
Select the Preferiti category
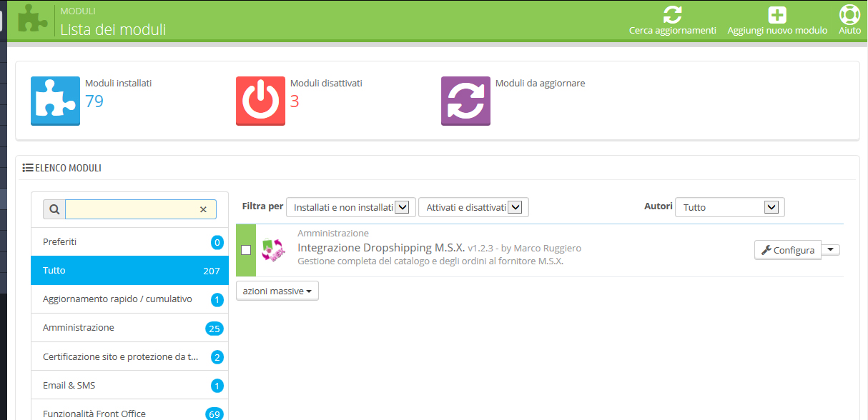click(x=129, y=241)
